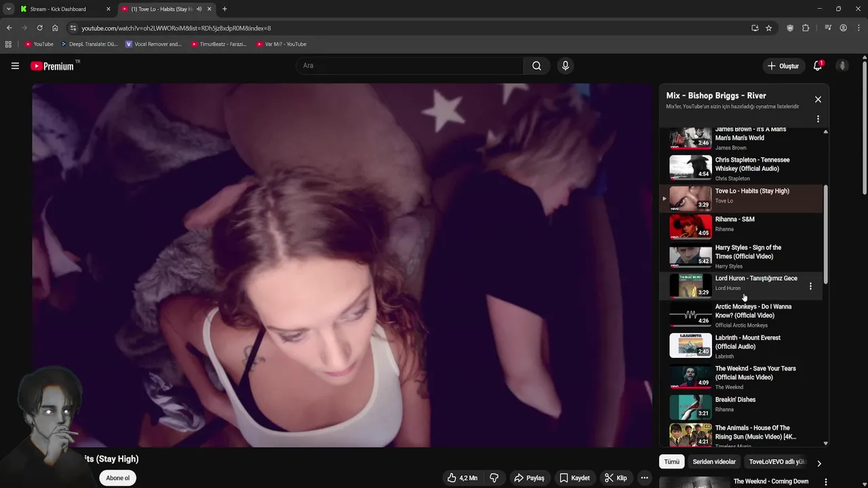
Task: Select the Tümü filter chip
Action: click(671, 462)
